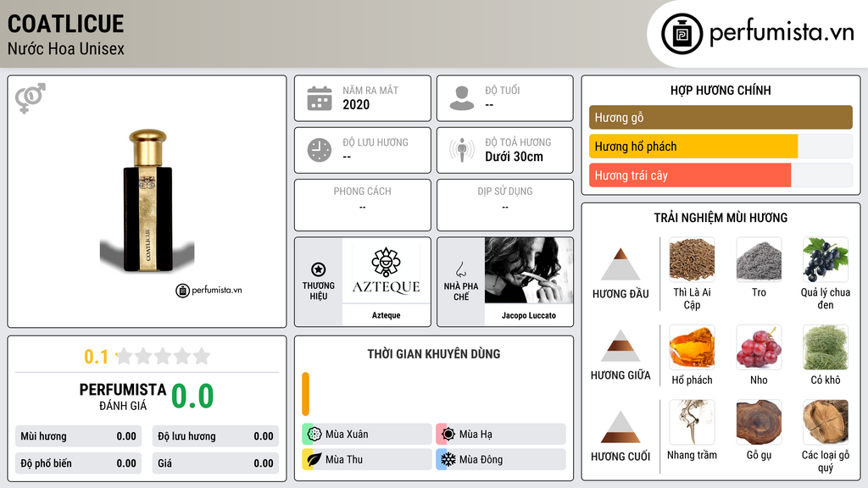868x488 pixels.
Task: Click the Mùa Thu leaf icon
Action: pos(314,459)
